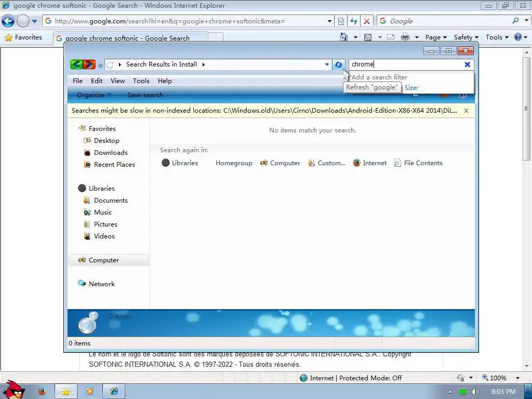Click the volume speaker icon in the system tray
Image resolution: width=532 pixels, height=399 pixels.
tap(475, 392)
